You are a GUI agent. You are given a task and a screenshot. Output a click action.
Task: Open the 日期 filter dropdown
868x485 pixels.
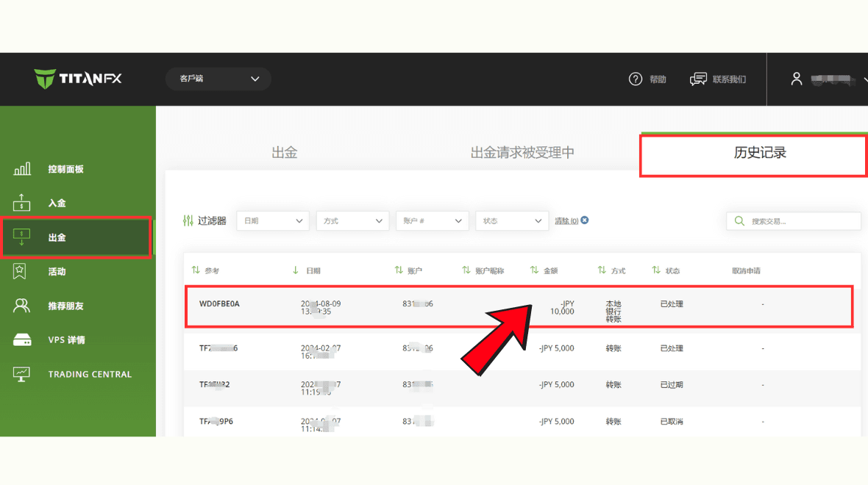(x=273, y=220)
